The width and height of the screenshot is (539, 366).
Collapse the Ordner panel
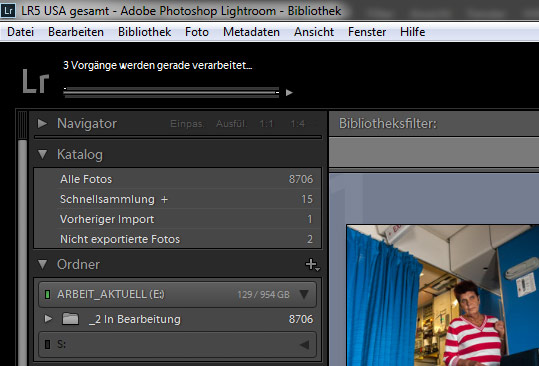pos(43,264)
